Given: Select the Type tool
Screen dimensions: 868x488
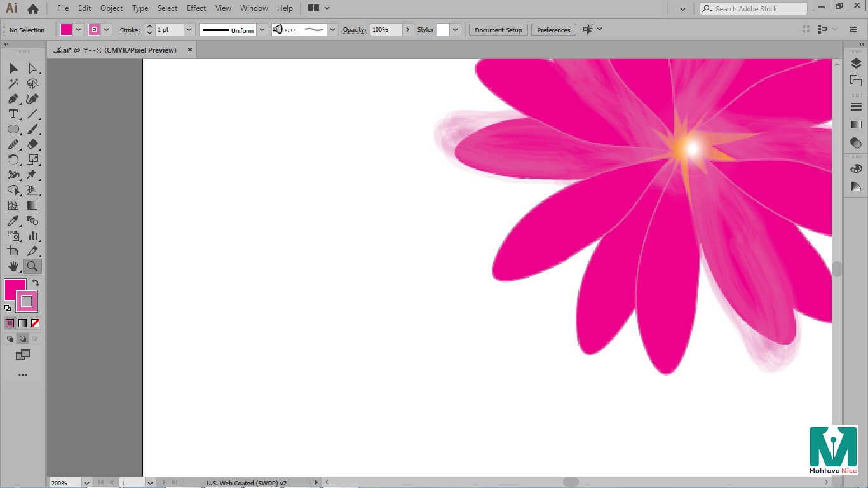Looking at the screenshot, I should pyautogui.click(x=13, y=114).
